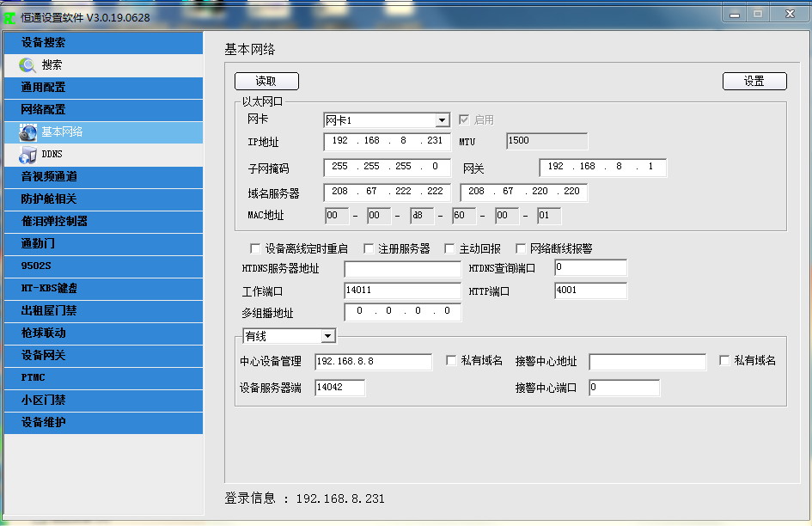Click the magnifier search icon
The width and height of the screenshot is (812, 526).
pos(27,65)
